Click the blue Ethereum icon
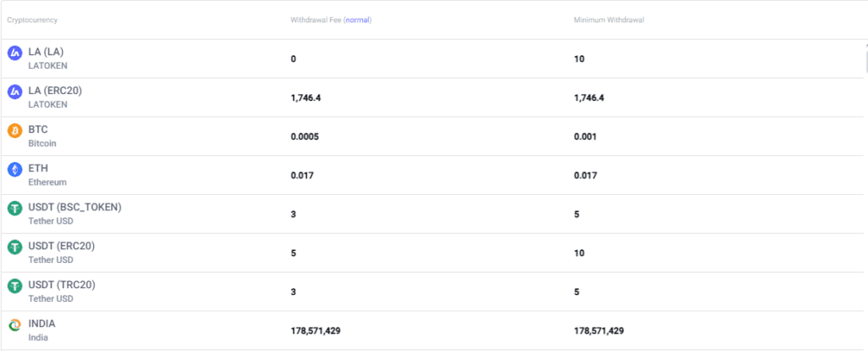Image resolution: width=868 pixels, height=351 pixels. coord(14,170)
